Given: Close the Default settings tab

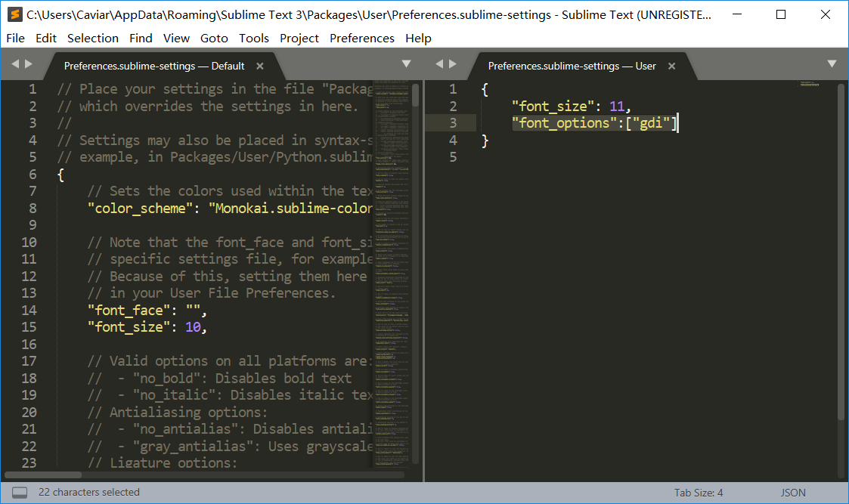Looking at the screenshot, I should point(260,66).
